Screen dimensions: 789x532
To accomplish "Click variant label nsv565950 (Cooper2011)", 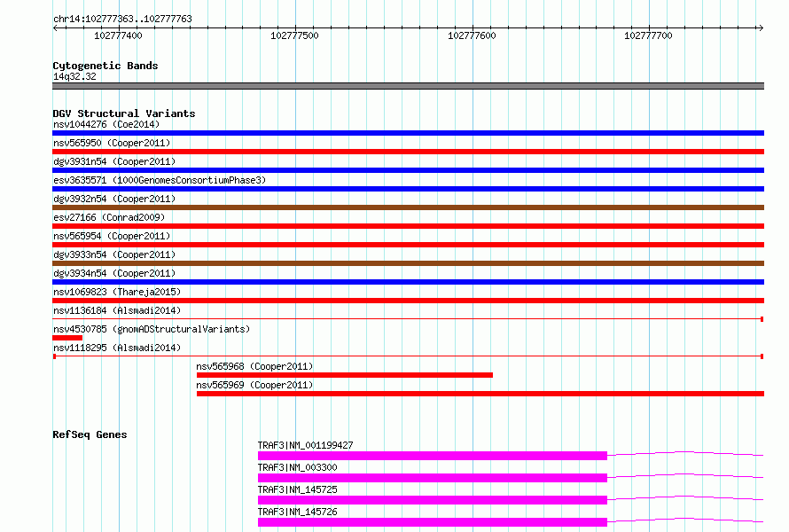I will [112, 143].
